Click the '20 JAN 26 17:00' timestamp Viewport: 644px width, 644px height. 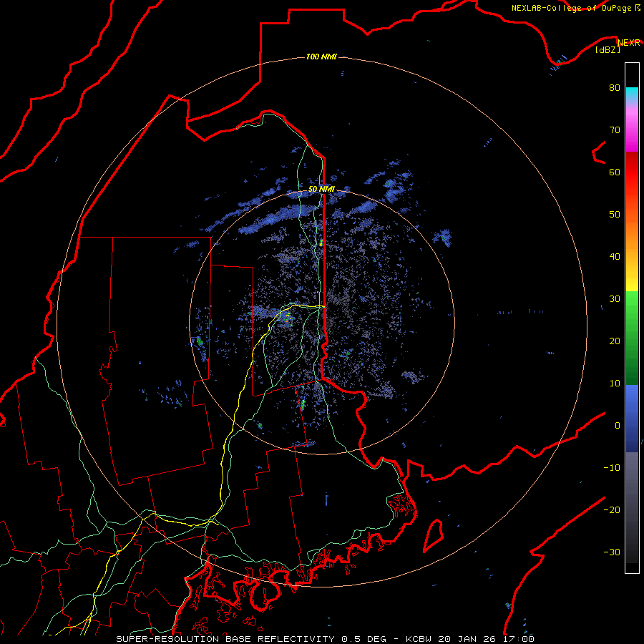click(x=487, y=639)
